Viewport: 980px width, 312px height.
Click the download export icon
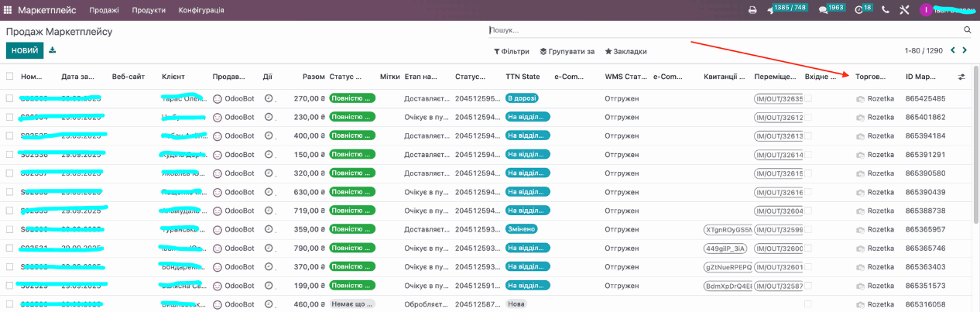tap(53, 50)
